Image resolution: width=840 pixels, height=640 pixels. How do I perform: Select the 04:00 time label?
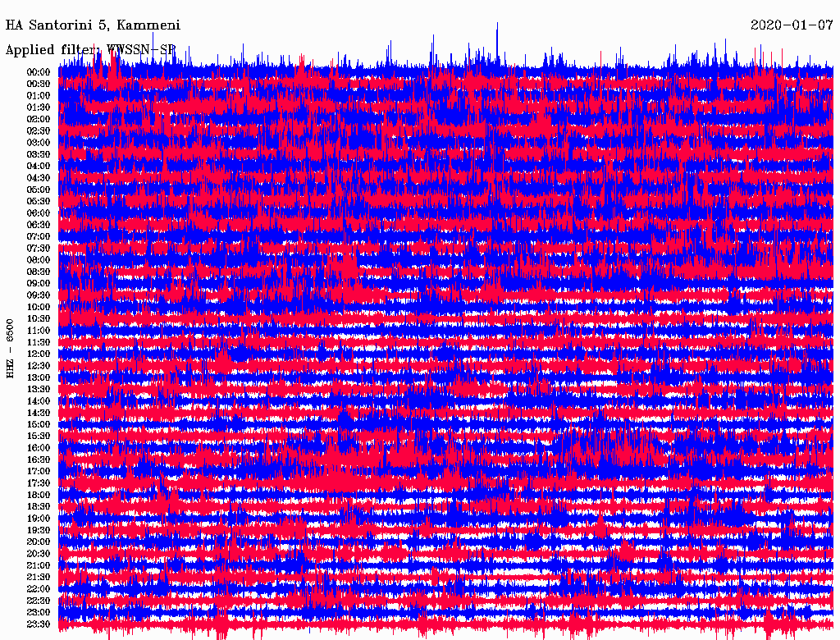click(x=39, y=167)
